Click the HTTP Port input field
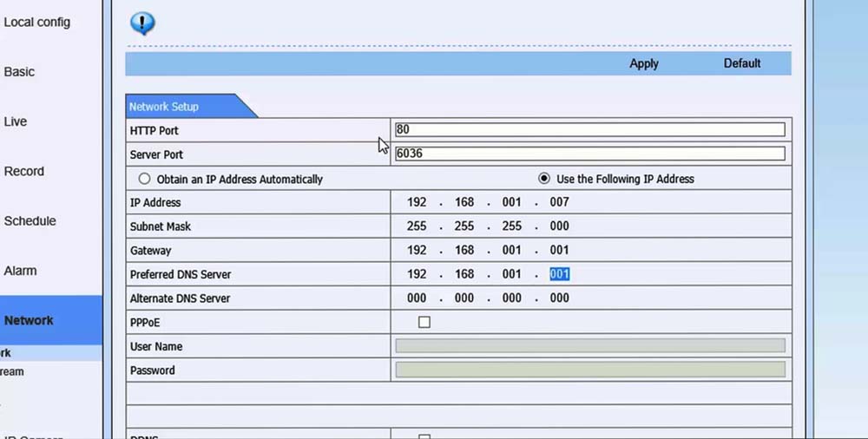The width and height of the screenshot is (868, 439). point(590,129)
